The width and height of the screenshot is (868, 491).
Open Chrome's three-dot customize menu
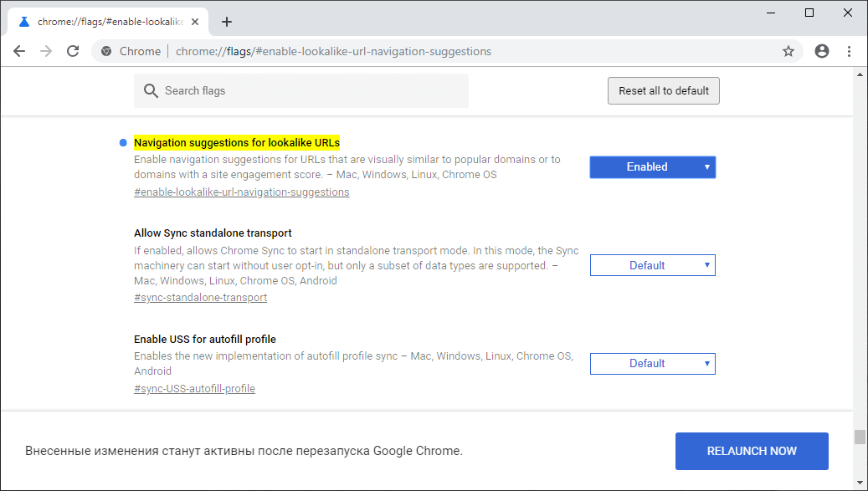point(850,51)
